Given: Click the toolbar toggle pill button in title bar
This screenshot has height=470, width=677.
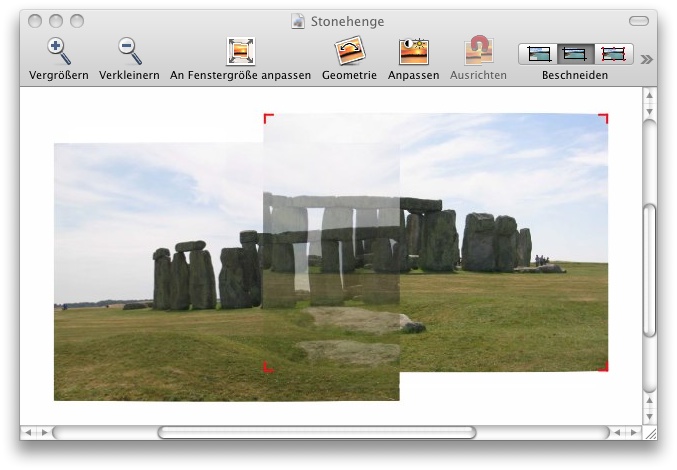Looking at the screenshot, I should click(x=639, y=21).
